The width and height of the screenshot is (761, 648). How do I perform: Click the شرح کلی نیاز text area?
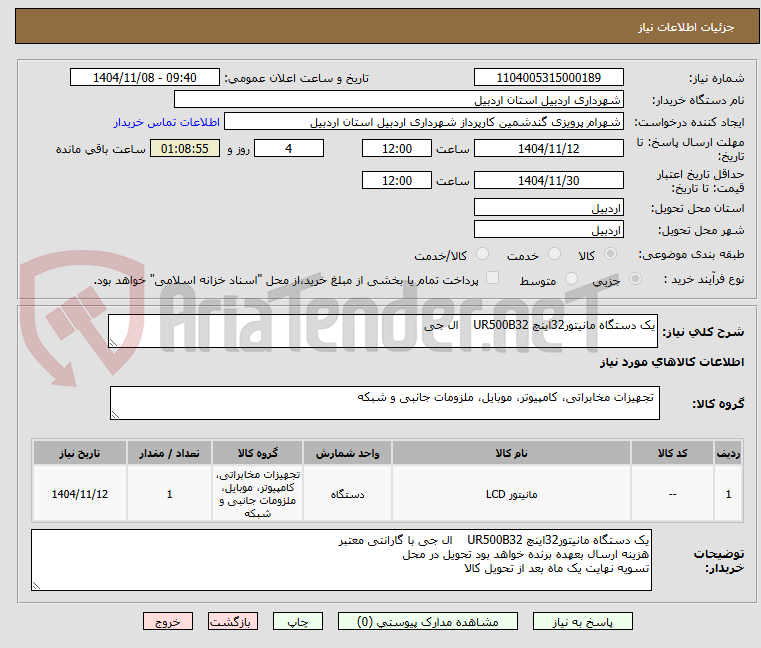pos(383,331)
